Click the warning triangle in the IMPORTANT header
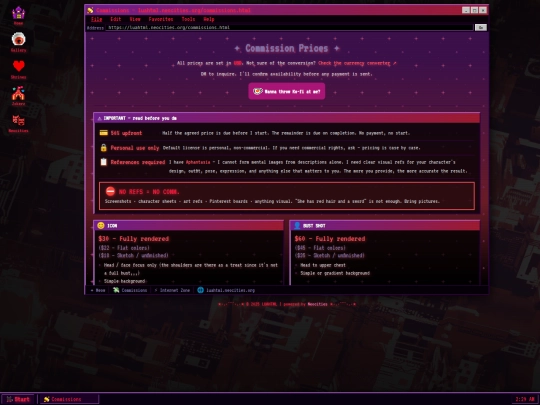 pyautogui.click(x=100, y=118)
